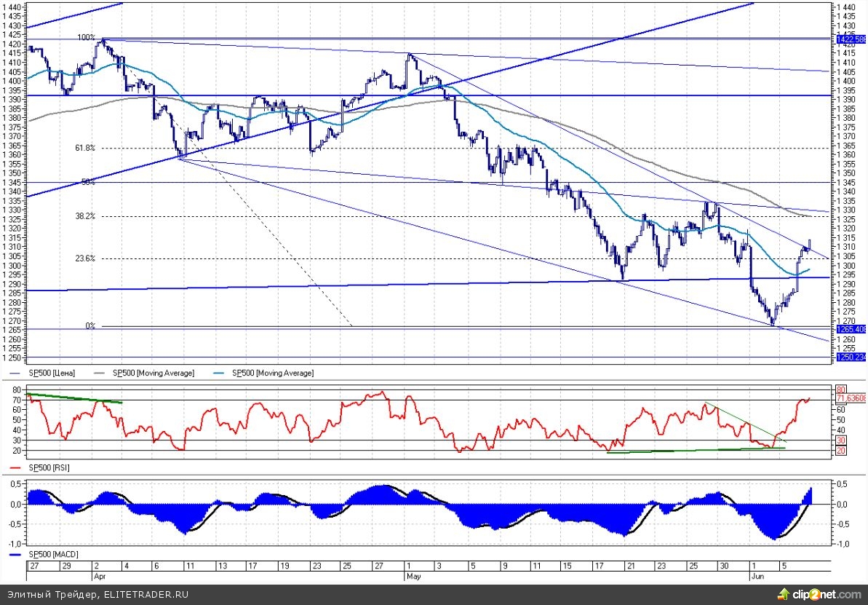Screen dimensions: 868x605
Task: Open the ELITETRADER.RU link in footer
Action: click(x=146, y=594)
